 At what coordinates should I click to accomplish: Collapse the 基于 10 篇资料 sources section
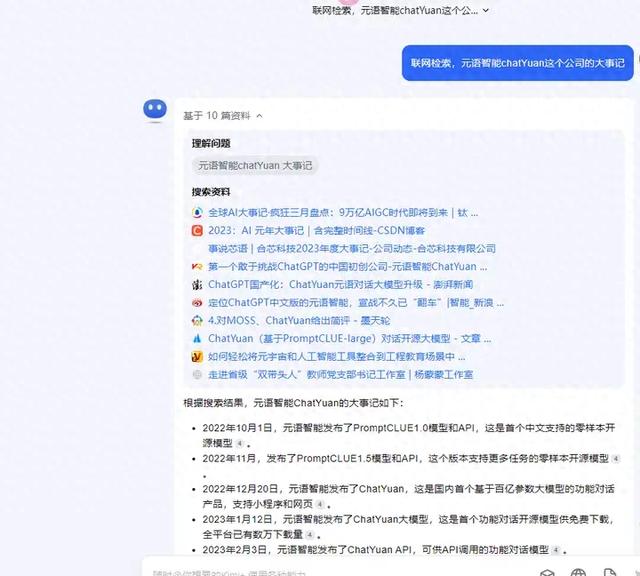pyautogui.click(x=223, y=116)
